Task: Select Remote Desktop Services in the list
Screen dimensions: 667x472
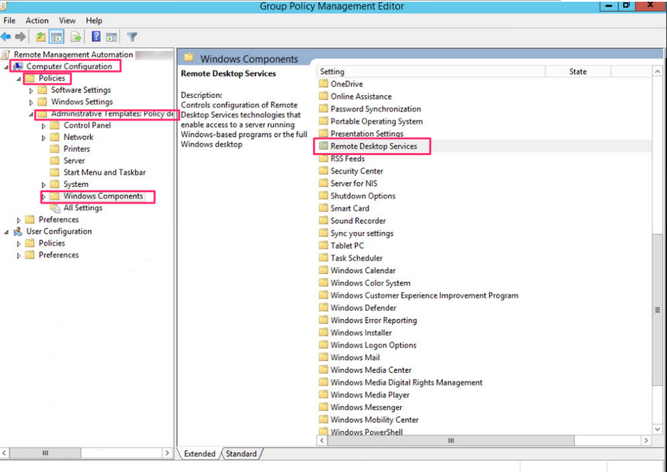Action: [374, 146]
